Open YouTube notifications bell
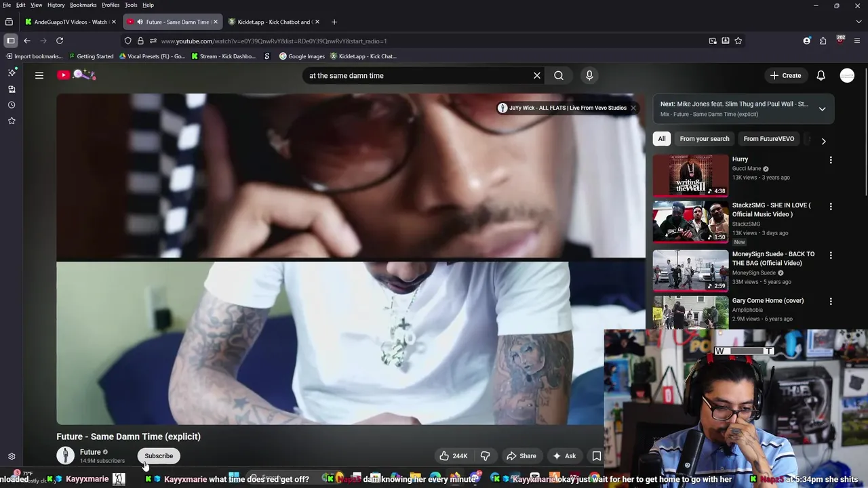868x488 pixels. (x=821, y=75)
